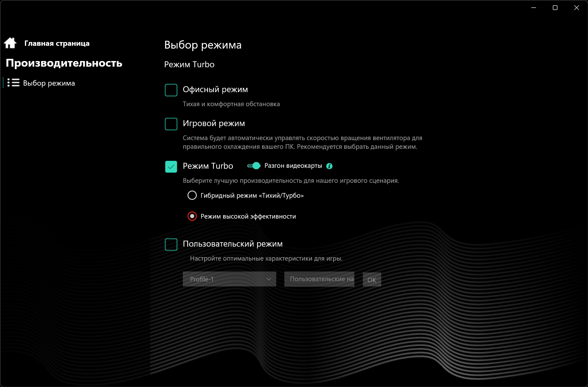The height and width of the screenshot is (387, 588).
Task: Click the info icon next to Разгон видеокарты
Action: coord(329,166)
